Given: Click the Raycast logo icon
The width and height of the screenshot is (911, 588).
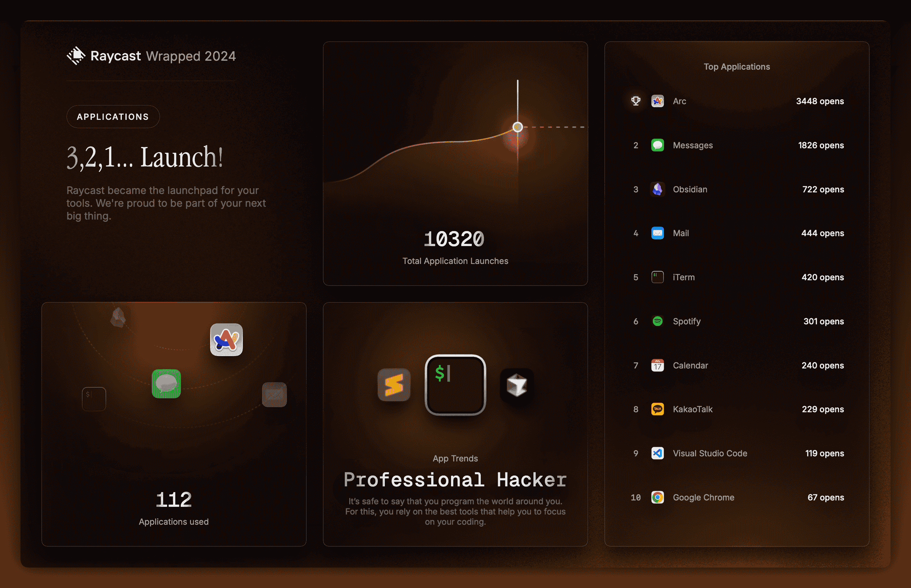Looking at the screenshot, I should [76, 56].
